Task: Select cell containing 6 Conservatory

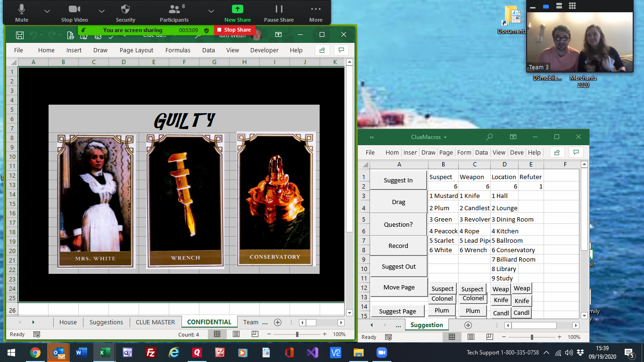Action: pyautogui.click(x=504, y=250)
